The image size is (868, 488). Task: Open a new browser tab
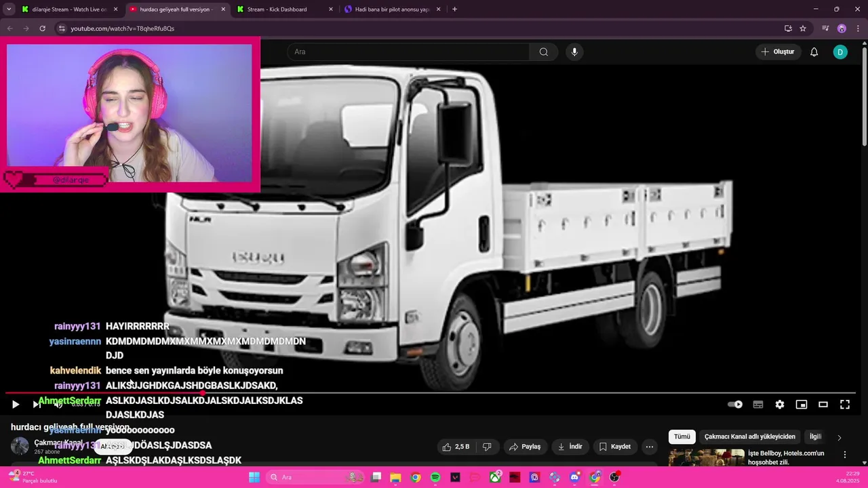coord(454,9)
